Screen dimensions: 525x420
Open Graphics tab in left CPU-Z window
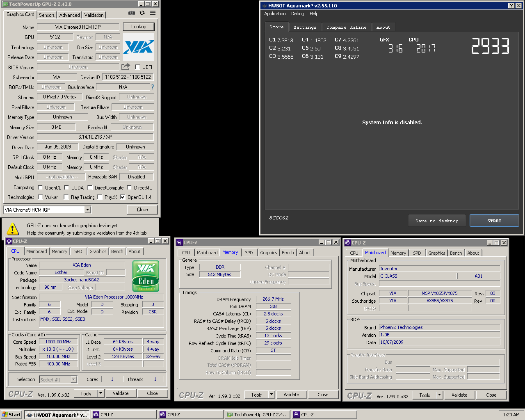tap(98, 251)
